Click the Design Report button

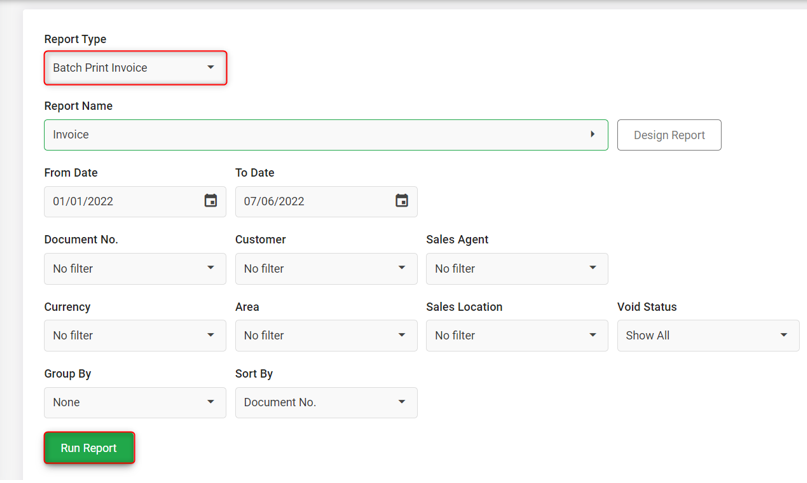coord(669,135)
